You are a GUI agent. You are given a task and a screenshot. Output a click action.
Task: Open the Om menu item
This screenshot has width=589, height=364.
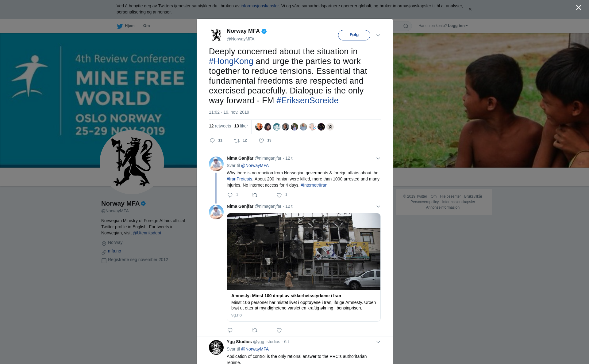[x=146, y=26]
